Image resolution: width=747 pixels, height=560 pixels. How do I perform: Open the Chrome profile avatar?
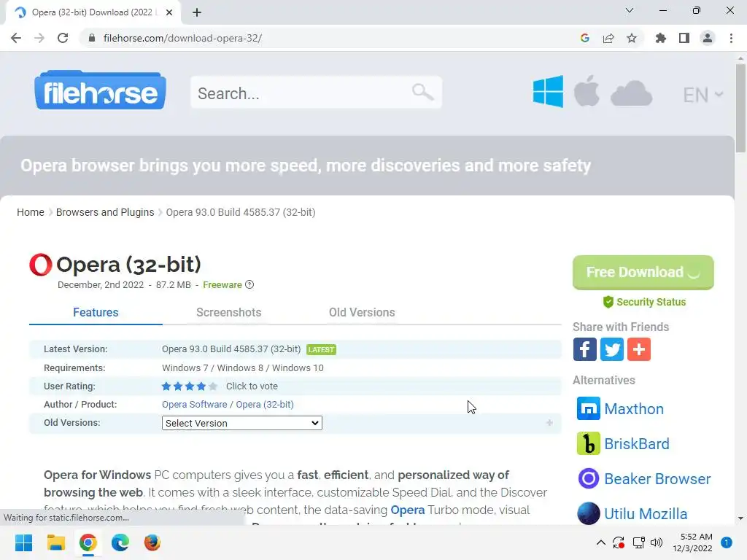point(708,38)
